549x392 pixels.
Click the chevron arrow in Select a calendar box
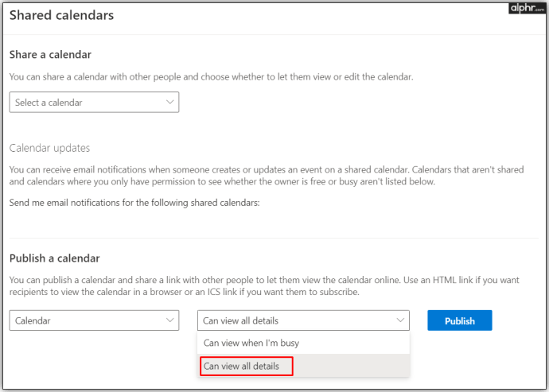pyautogui.click(x=169, y=103)
